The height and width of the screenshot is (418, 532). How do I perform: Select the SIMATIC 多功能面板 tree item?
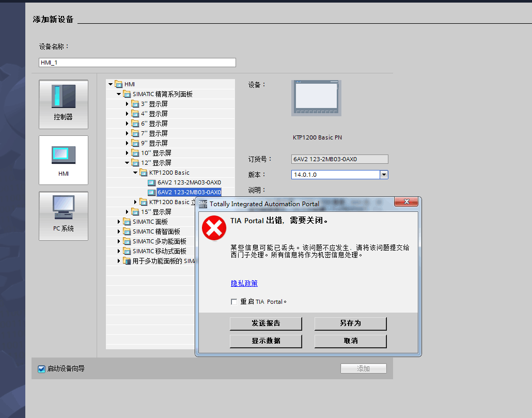click(x=160, y=242)
